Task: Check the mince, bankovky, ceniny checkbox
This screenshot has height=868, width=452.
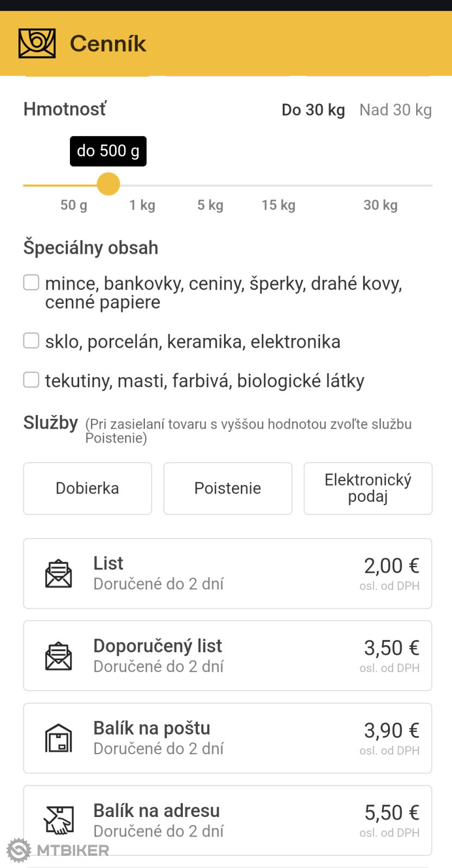Action: pyautogui.click(x=31, y=283)
